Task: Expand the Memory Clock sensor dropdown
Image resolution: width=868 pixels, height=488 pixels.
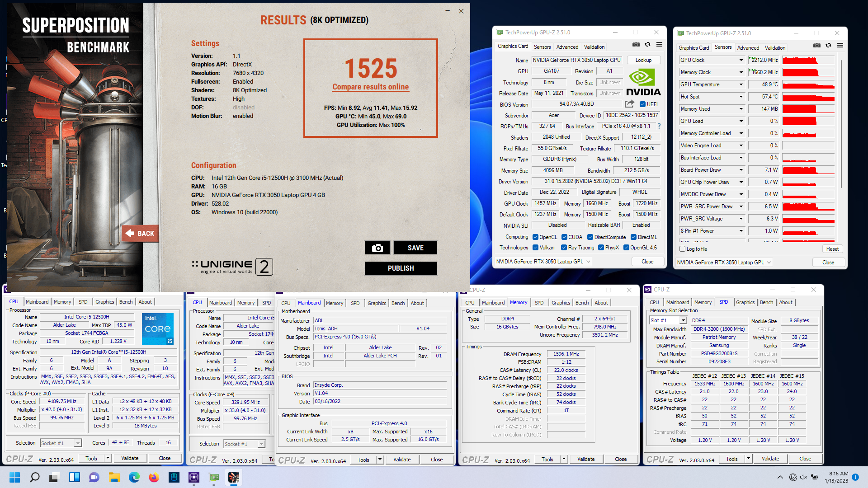Action: pyautogui.click(x=741, y=72)
